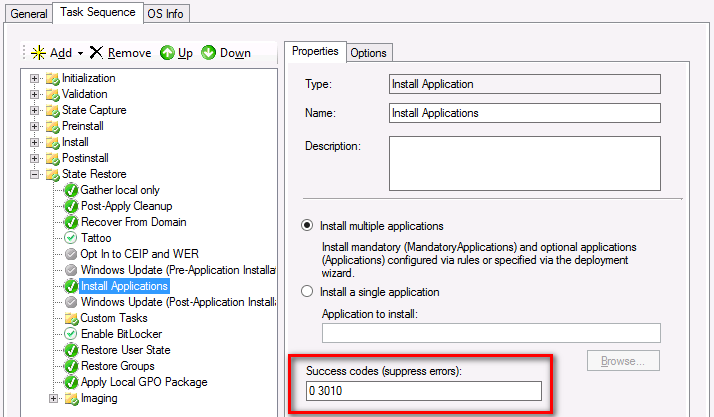Select the Restore User State step
The height and width of the screenshot is (417, 714).
[x=126, y=350]
